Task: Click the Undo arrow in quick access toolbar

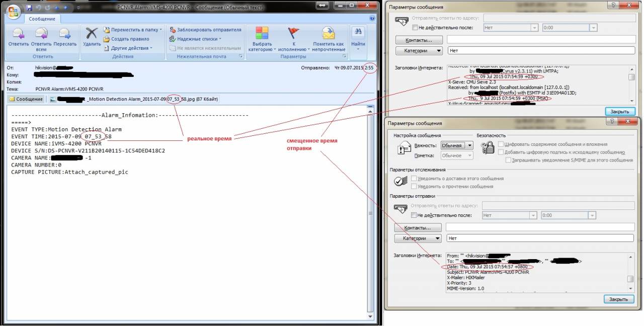Action: tap(38, 8)
